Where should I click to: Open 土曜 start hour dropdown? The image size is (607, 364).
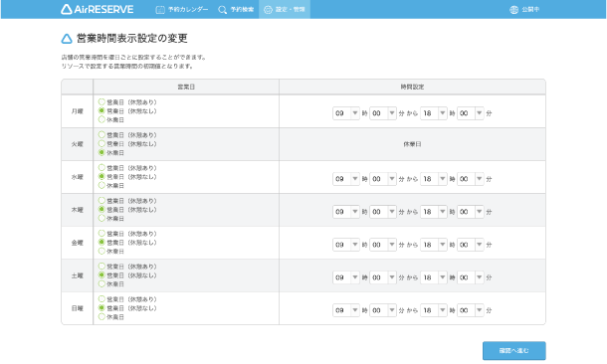pos(346,277)
